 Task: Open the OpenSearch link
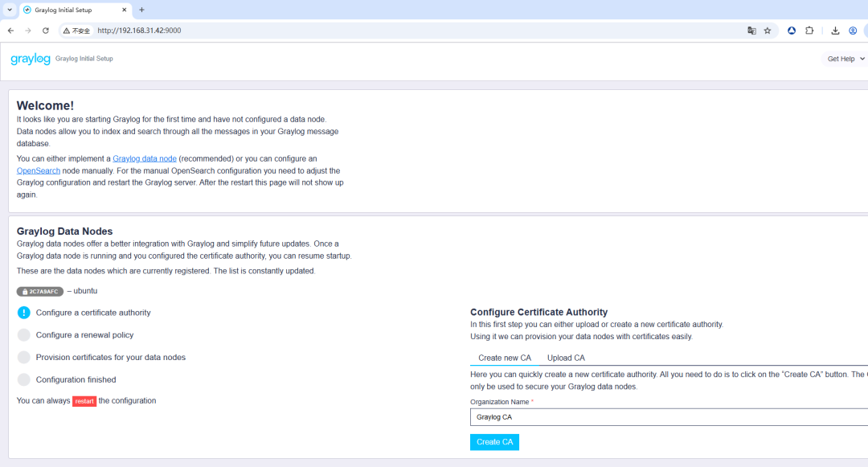(x=39, y=171)
